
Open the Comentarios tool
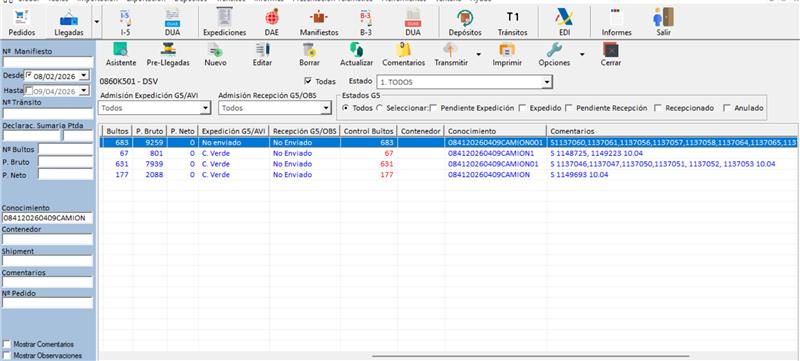404,55
